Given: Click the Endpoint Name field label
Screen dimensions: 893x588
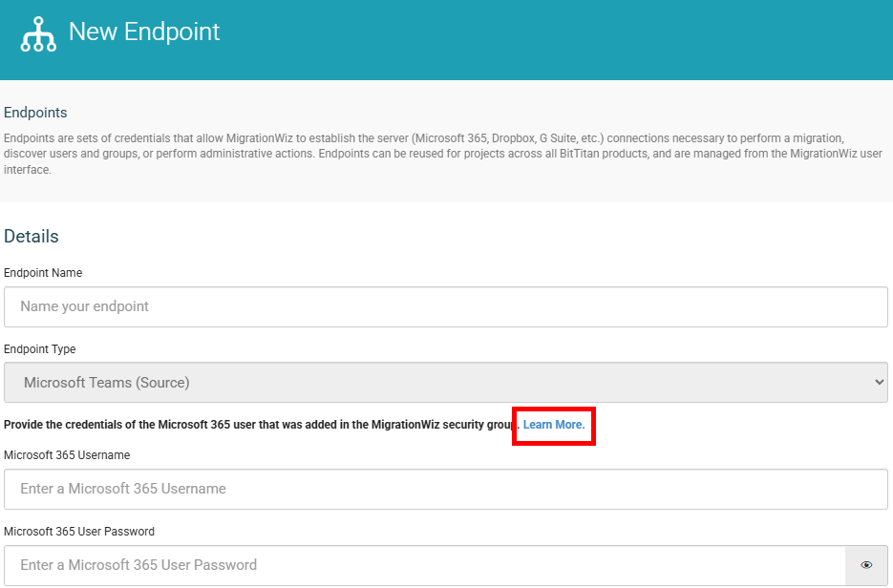Looking at the screenshot, I should [x=43, y=273].
